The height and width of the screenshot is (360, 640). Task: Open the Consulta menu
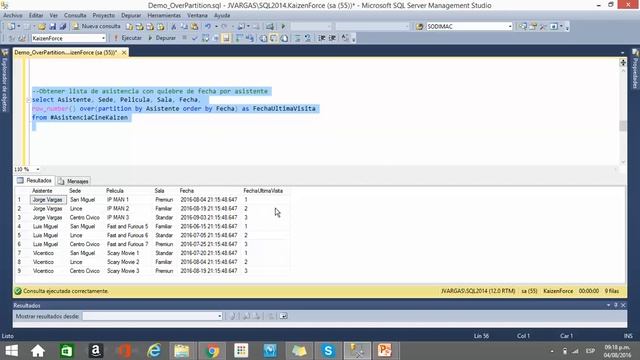pyautogui.click(x=75, y=15)
